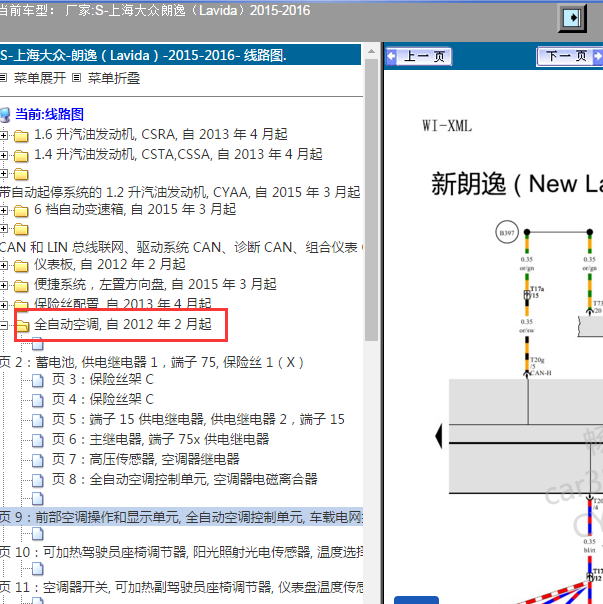
Task: Select 带自动起停系统的 1.2 升汽油发动机 CYAA entry
Action: point(180,192)
